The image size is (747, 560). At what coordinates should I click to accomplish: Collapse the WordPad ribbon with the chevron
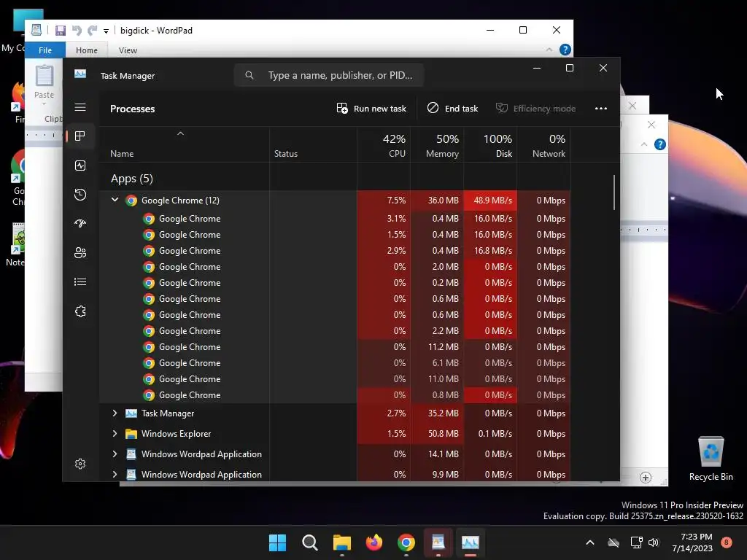click(549, 50)
